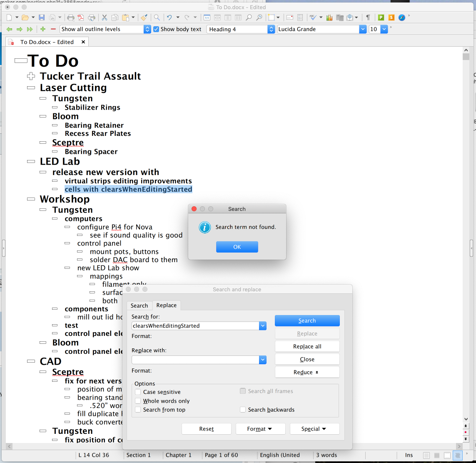Image resolution: width=476 pixels, height=463 pixels.
Task: Open the Show all outline levels dropdown
Action: pos(147,29)
